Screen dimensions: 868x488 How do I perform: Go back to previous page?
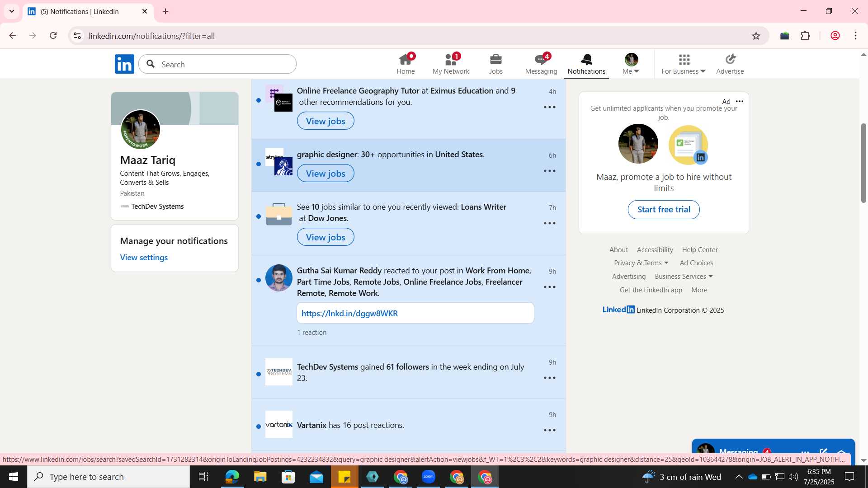[x=13, y=36]
